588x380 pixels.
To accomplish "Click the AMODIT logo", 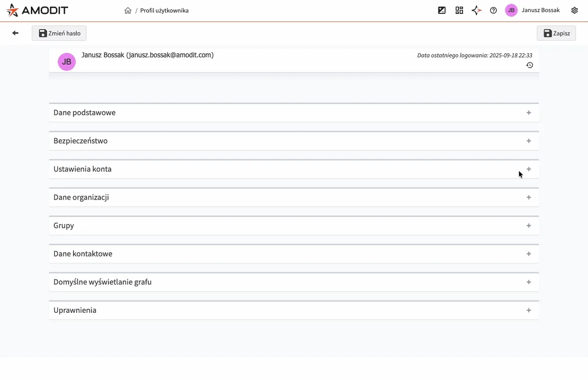I will click(x=37, y=10).
